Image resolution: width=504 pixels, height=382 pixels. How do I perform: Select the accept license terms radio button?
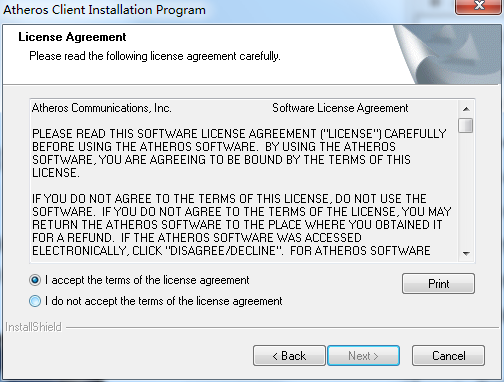tap(35, 280)
